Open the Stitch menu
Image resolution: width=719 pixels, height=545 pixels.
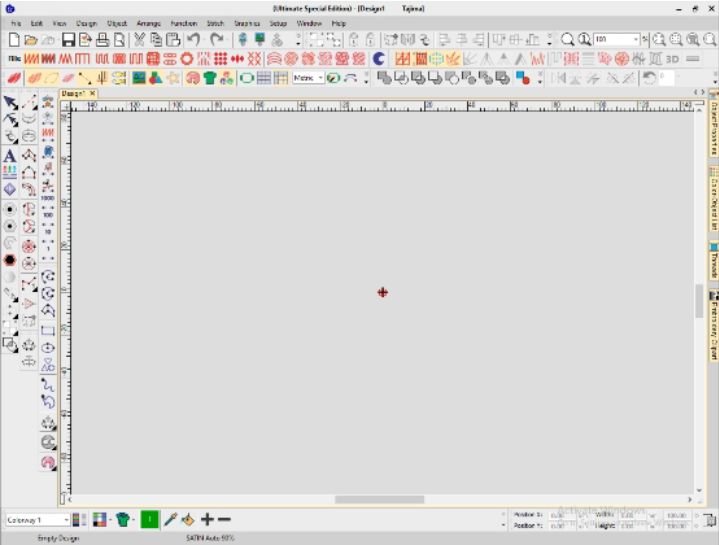[215, 23]
